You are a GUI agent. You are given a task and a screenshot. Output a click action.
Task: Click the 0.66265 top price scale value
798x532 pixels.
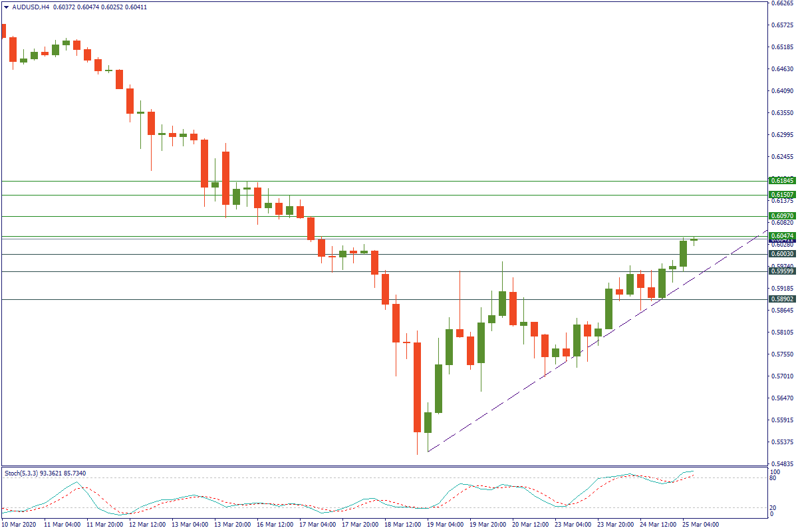[x=782, y=3]
